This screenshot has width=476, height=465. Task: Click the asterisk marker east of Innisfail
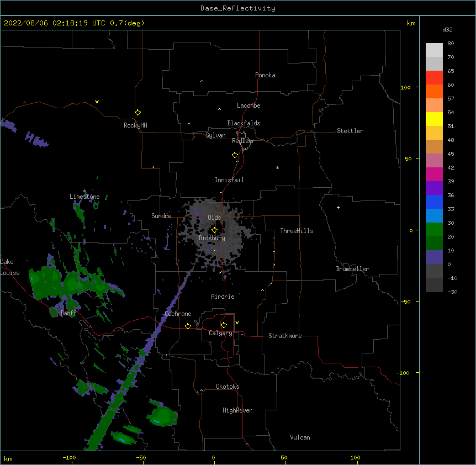[x=277, y=168]
